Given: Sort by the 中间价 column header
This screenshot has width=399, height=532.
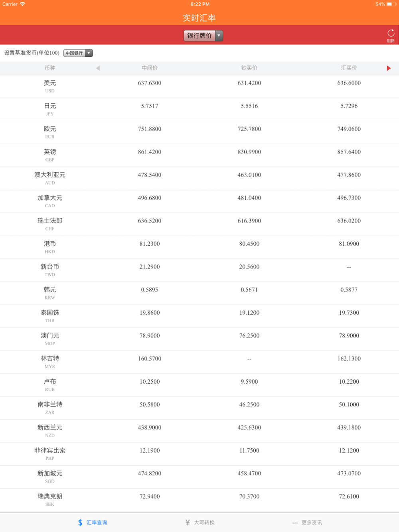Looking at the screenshot, I should click(x=150, y=68).
